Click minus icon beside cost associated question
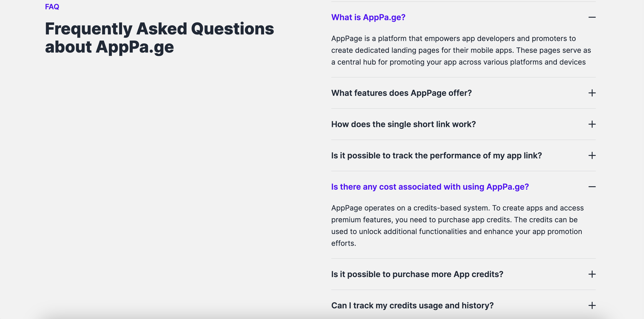Image resolution: width=644 pixels, height=319 pixels. pos(592,187)
